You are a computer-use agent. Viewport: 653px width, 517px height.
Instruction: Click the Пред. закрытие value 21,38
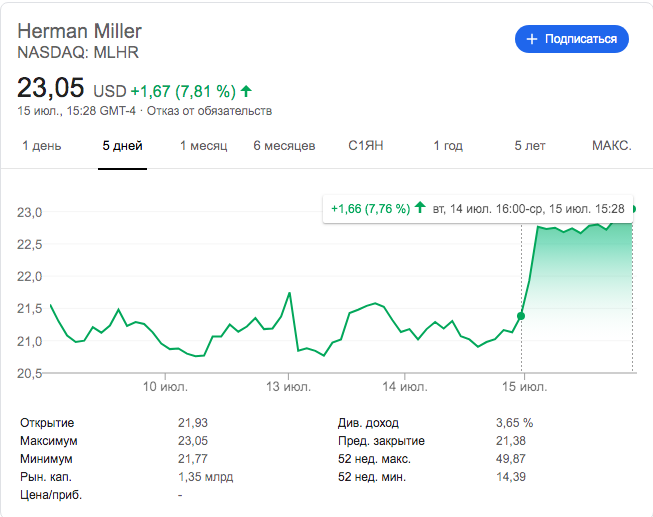click(x=511, y=441)
